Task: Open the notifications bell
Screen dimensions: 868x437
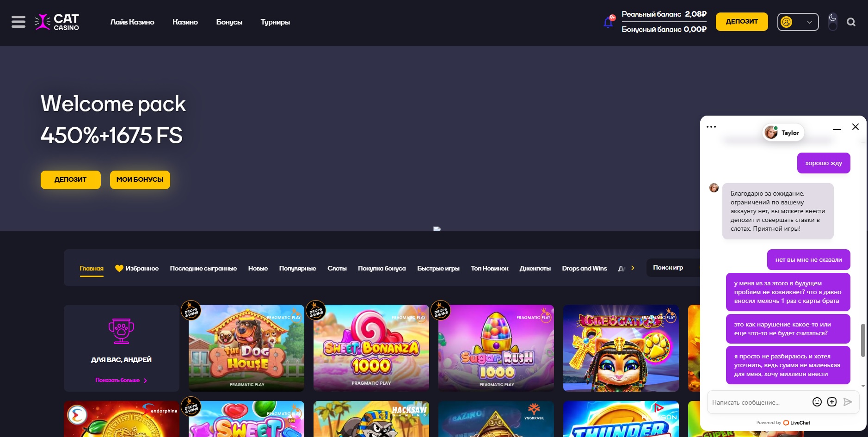Action: (x=608, y=22)
